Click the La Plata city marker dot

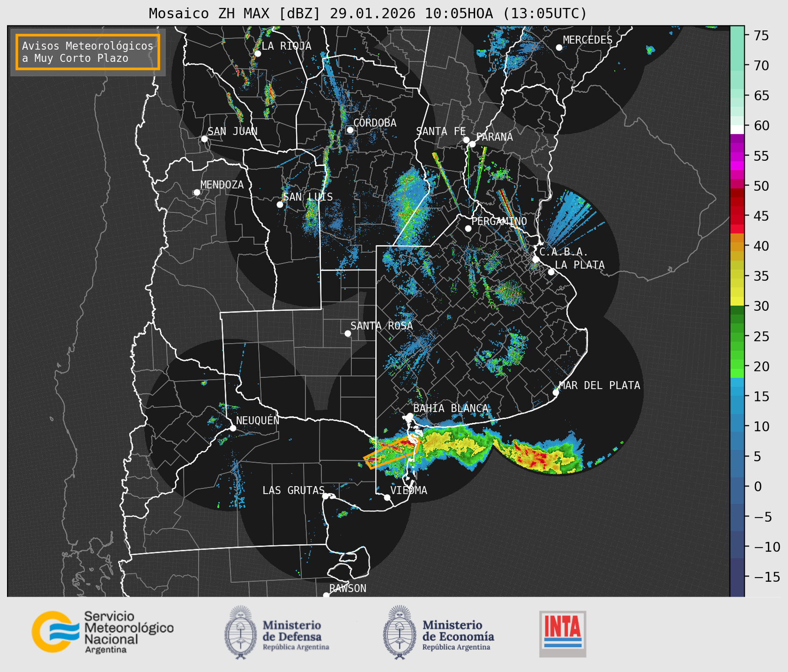click(551, 272)
